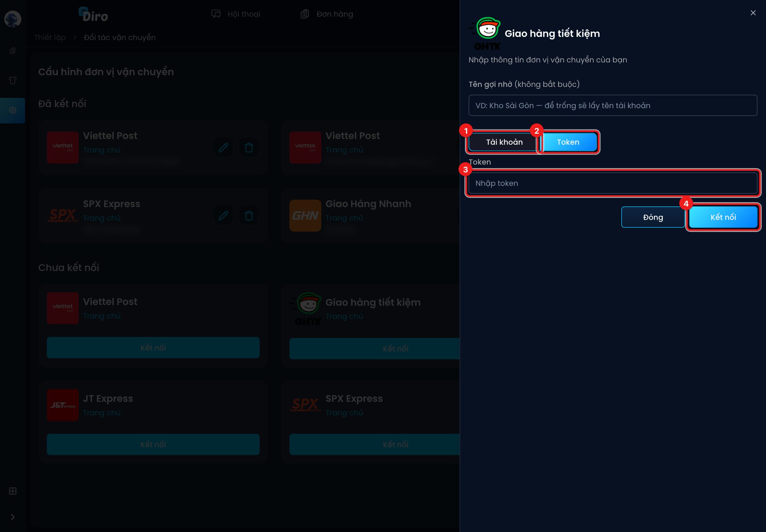
Task: Click the settings gear sidebar icon
Action: (13, 110)
